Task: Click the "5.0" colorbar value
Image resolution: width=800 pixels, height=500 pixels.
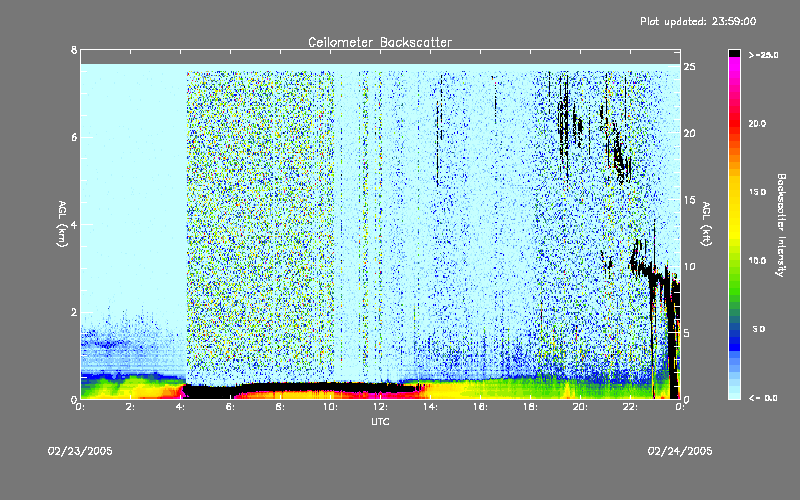Action: (759, 329)
